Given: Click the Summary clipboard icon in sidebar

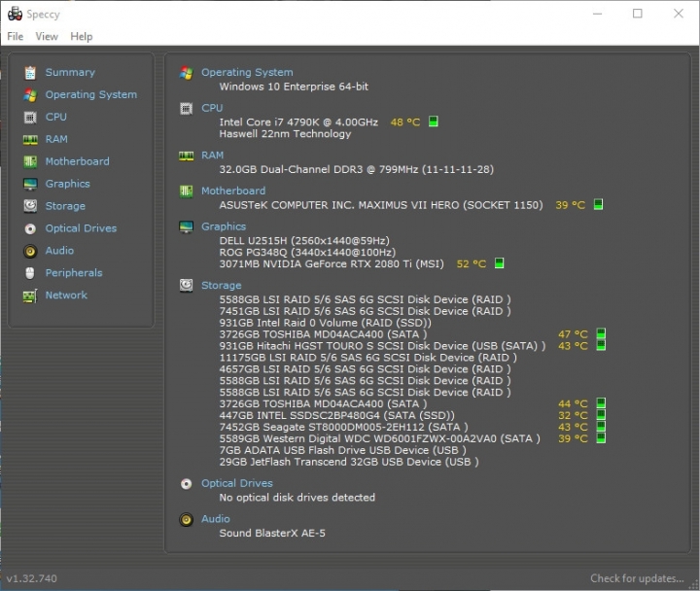Looking at the screenshot, I should coord(30,72).
